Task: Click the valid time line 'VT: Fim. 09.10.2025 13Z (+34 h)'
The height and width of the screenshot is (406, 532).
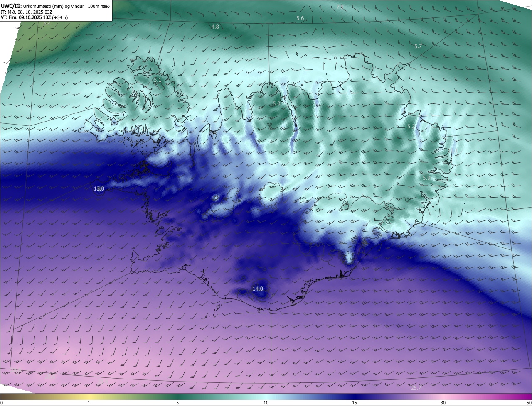Action: point(34,17)
